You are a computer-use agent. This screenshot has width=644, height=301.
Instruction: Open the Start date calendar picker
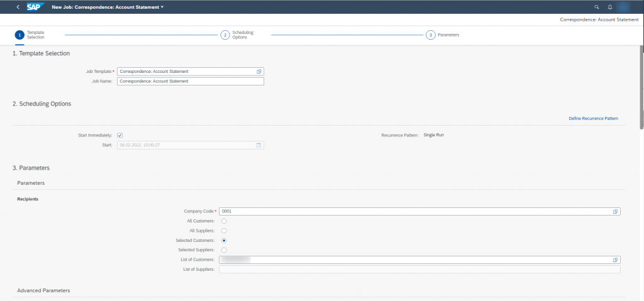click(259, 145)
